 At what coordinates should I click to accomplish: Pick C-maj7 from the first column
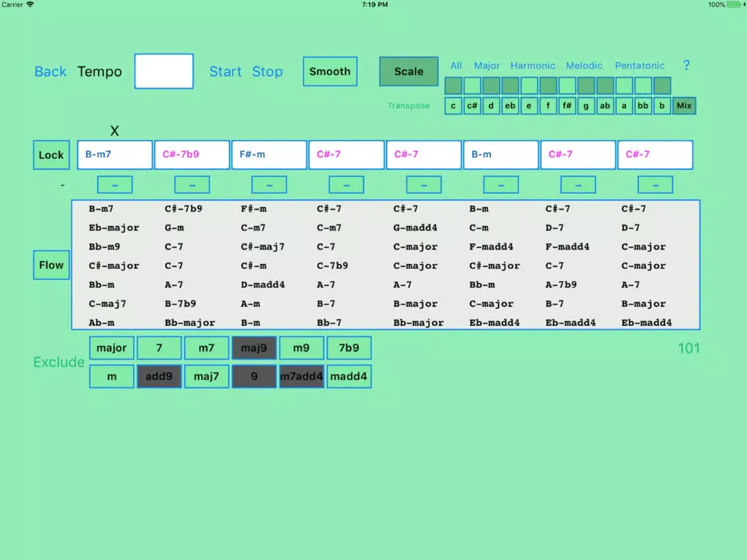[107, 304]
